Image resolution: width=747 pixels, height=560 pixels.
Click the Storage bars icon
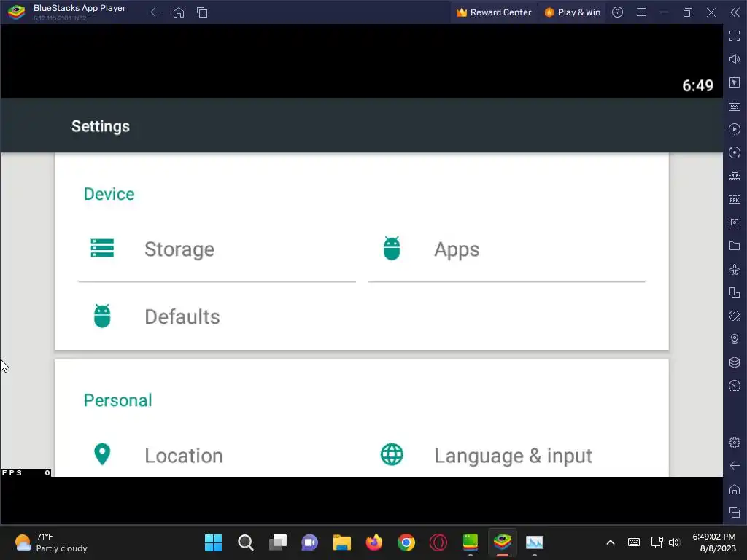tap(102, 248)
